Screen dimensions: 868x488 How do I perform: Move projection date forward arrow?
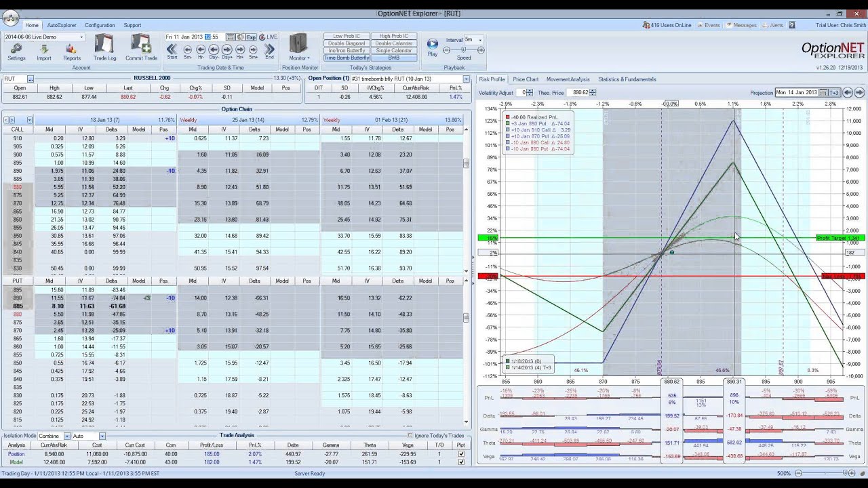[x=859, y=92]
